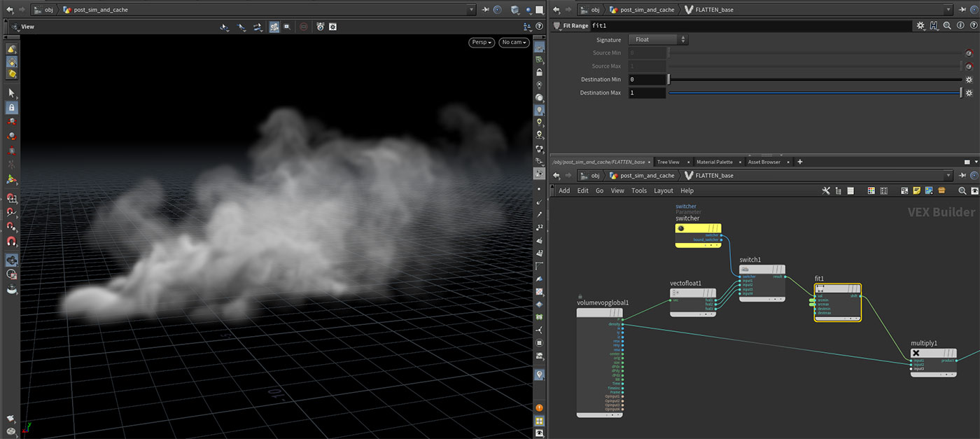
Task: Open the viewport Display Options gear icon
Action: click(332, 27)
